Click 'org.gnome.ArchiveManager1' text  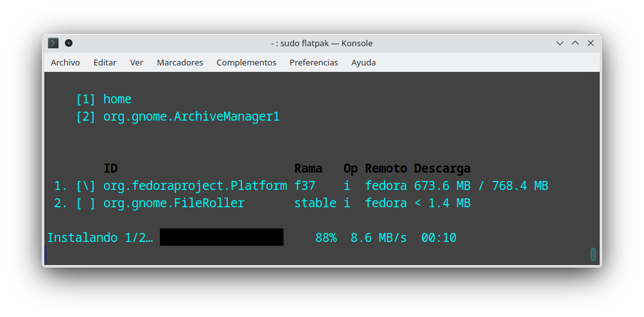191,117
